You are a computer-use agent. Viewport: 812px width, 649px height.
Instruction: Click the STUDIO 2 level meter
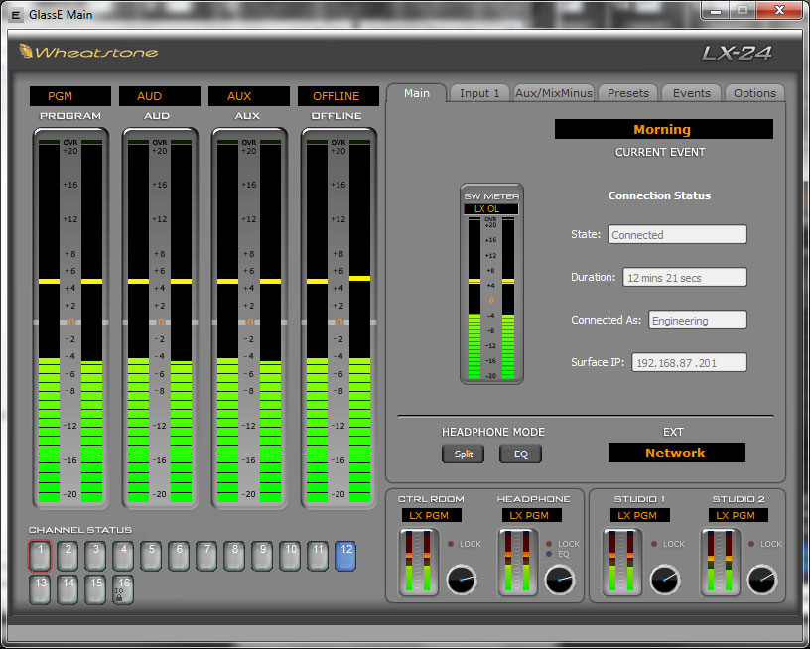(x=720, y=562)
